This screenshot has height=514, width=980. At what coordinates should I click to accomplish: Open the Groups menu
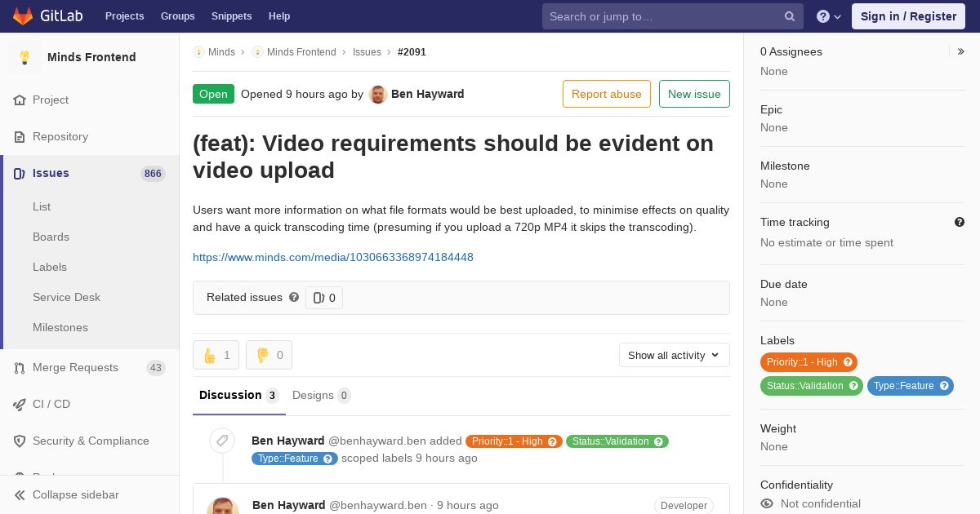click(x=177, y=16)
